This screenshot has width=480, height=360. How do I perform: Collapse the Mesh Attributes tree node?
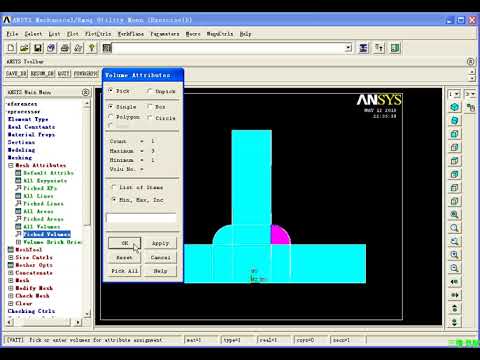[11, 165]
